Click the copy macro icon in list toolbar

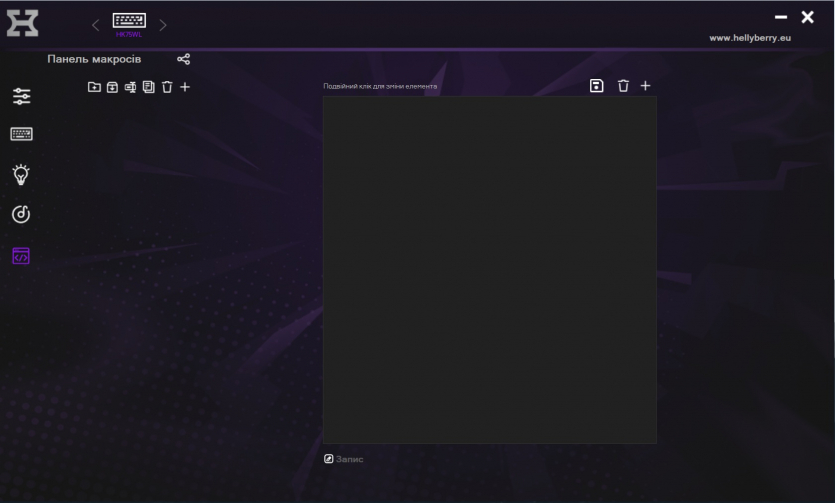click(148, 87)
